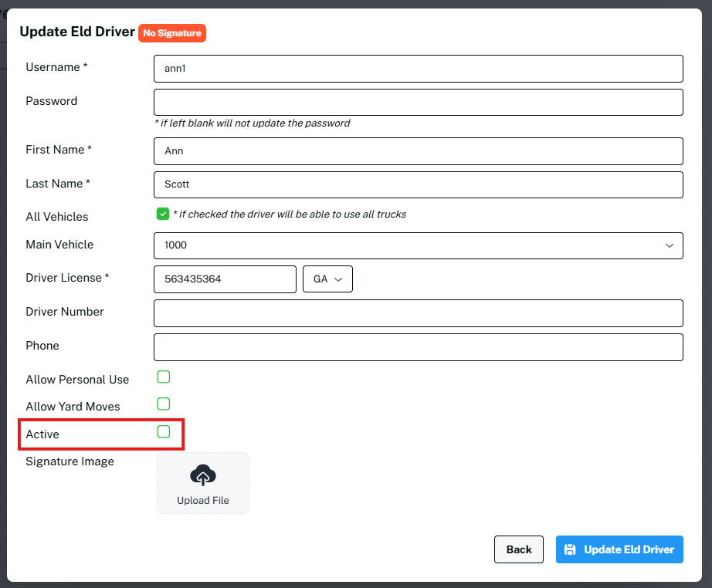Click the cloud upload icon
Viewport: 712px width, 588px height.
tap(203, 476)
